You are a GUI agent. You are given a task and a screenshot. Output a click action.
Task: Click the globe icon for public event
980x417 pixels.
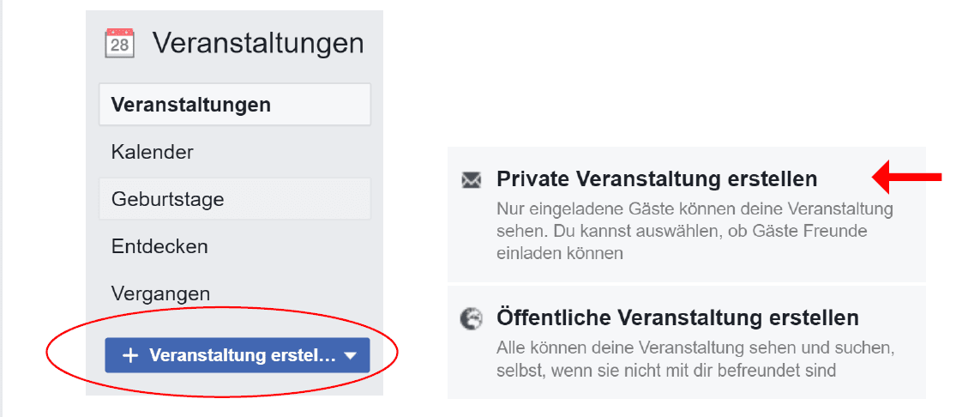pos(471,318)
